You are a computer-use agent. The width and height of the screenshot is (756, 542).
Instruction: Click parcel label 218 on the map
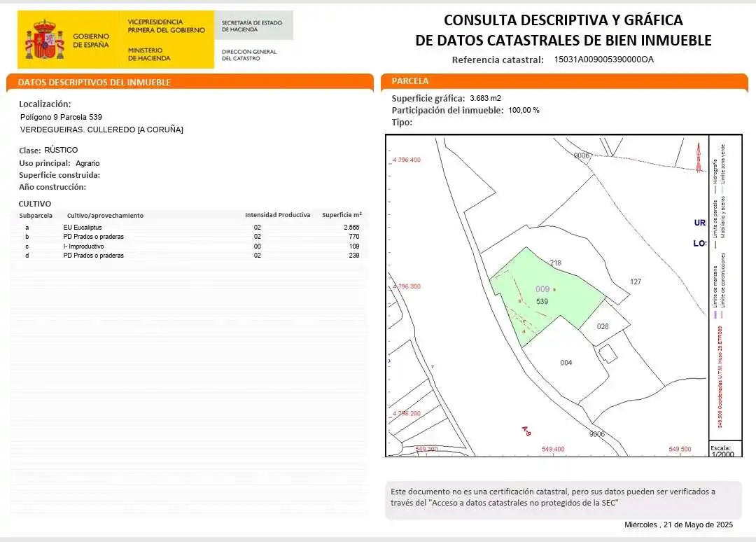(555, 263)
